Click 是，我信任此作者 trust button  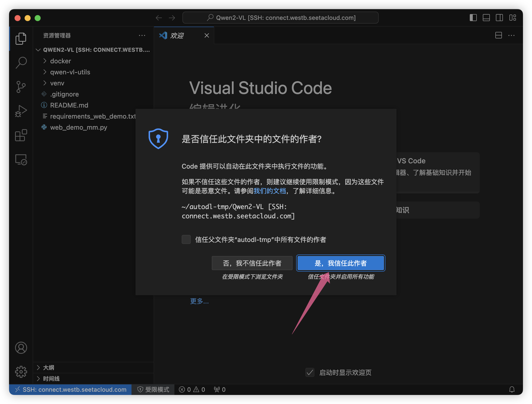point(341,263)
